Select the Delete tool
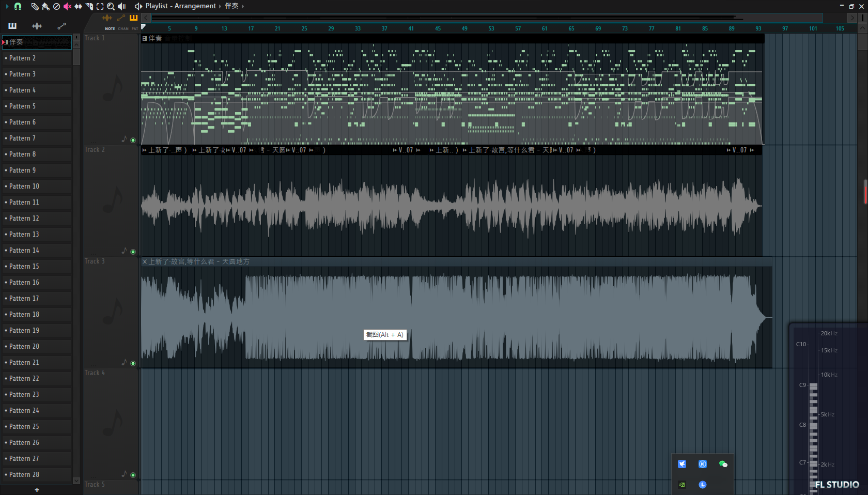The width and height of the screenshot is (868, 495). pyautogui.click(x=56, y=6)
